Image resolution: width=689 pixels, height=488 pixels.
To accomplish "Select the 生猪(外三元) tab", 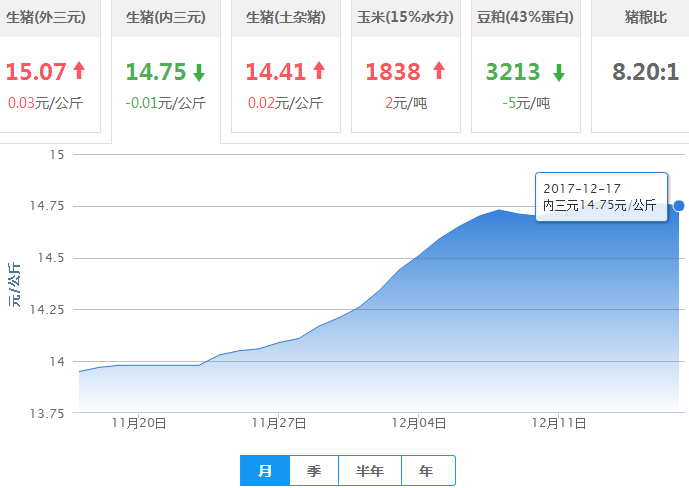I will 50,19.
